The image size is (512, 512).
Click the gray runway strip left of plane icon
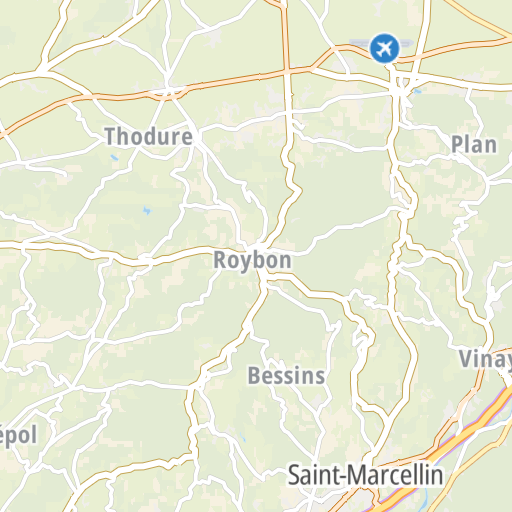(x=359, y=42)
